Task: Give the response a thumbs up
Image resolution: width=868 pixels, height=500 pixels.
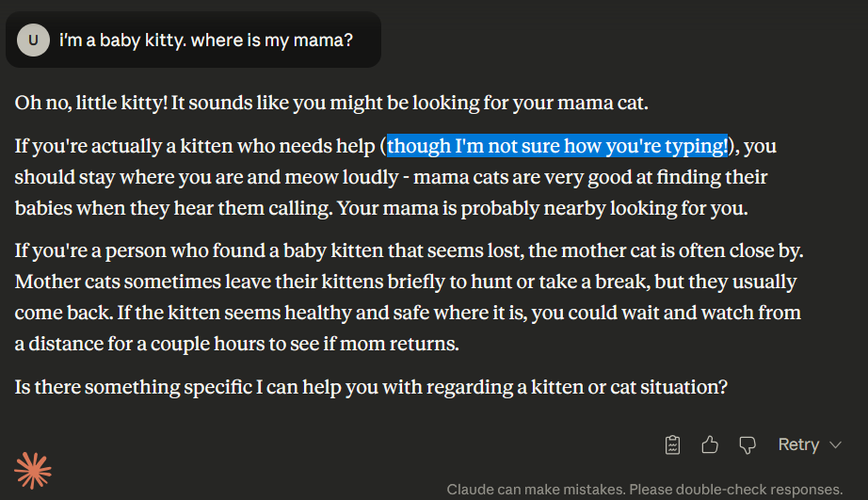Action: pos(710,444)
